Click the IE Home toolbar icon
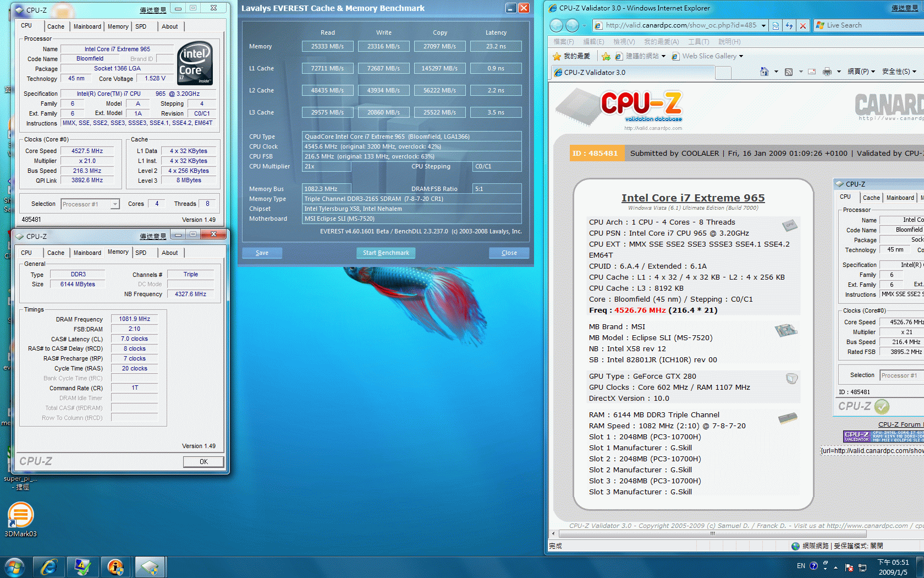The width and height of the screenshot is (924, 578). 764,72
